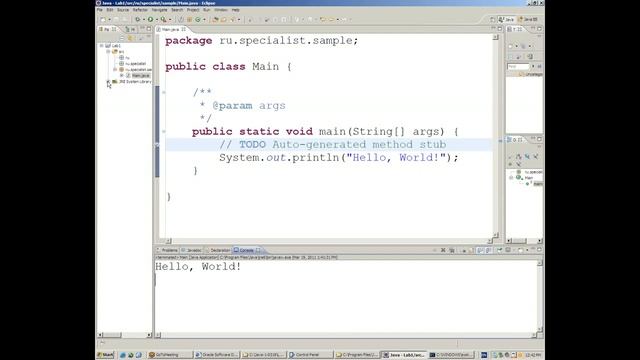Collapse the src folder node
640x360 pixels.
tap(108, 52)
